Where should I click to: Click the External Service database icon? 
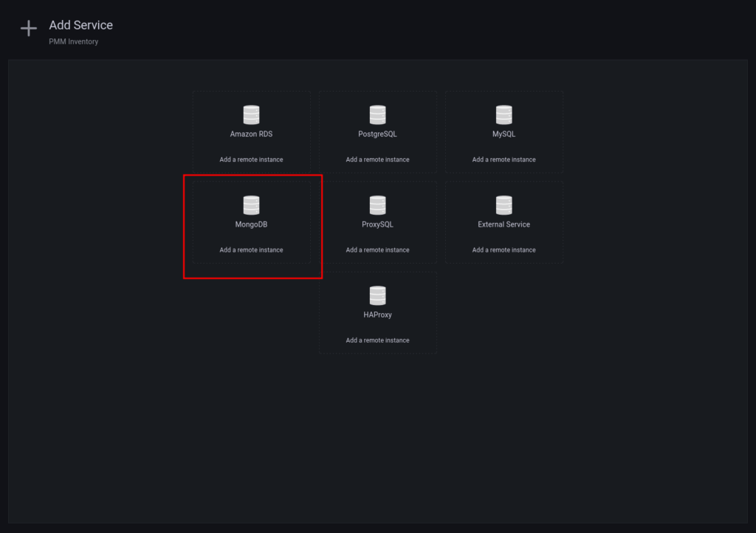tap(504, 205)
